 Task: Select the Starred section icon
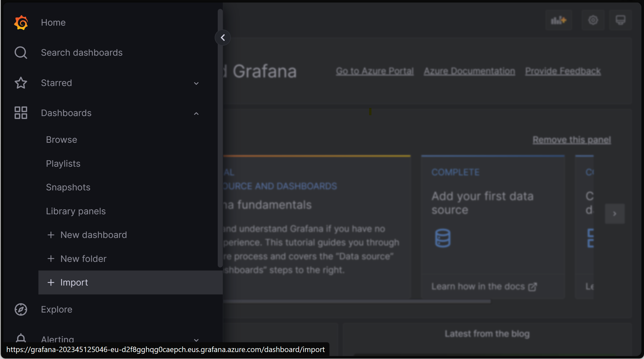[x=21, y=83]
